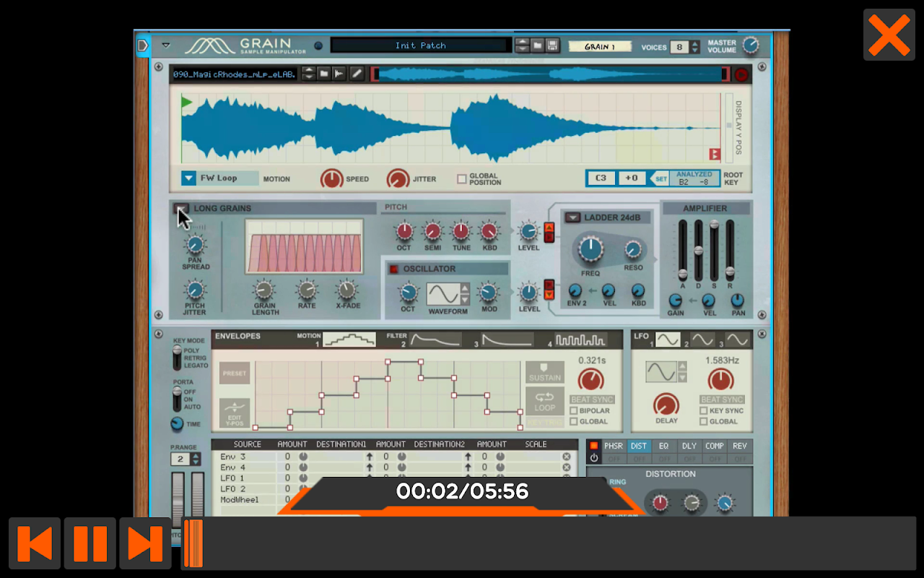Enable the Global Position checkbox

pos(462,178)
